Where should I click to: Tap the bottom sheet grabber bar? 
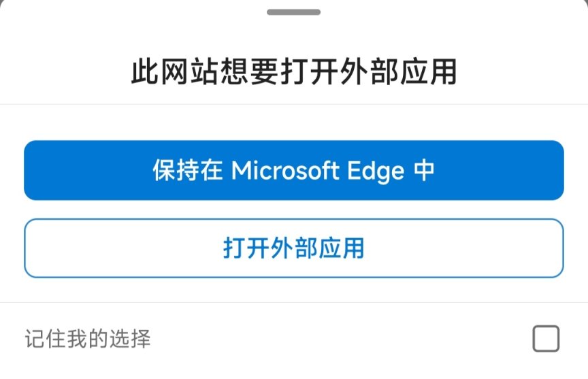click(293, 12)
